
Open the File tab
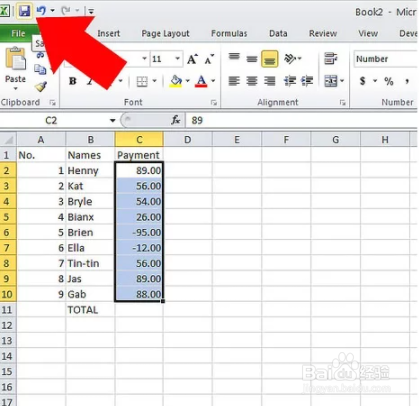18,33
